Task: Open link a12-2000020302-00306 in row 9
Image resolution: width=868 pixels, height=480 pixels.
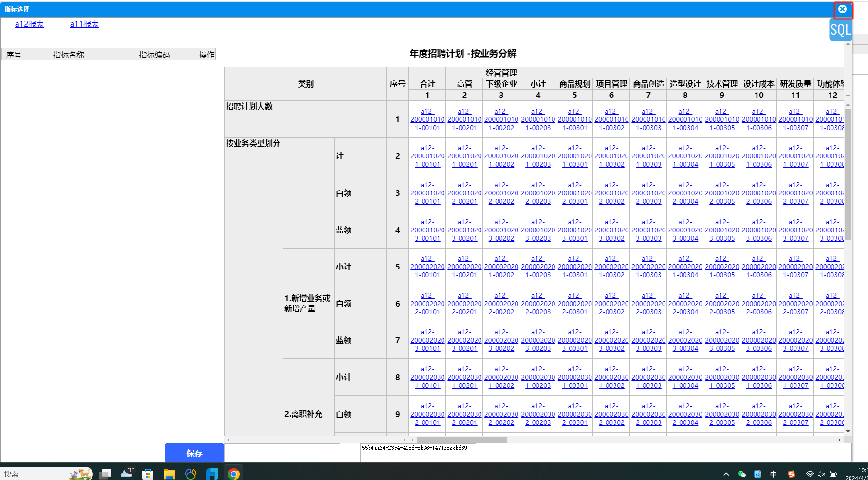Action: point(759,414)
